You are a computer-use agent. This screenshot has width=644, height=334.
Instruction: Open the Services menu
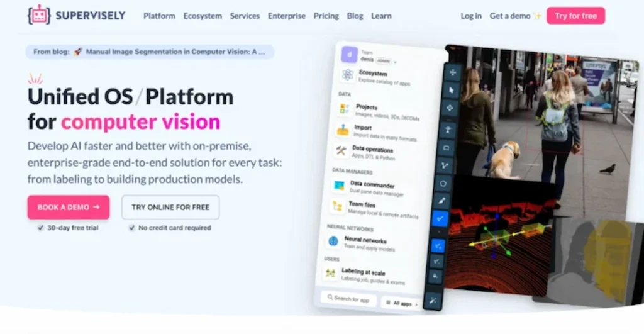(245, 16)
